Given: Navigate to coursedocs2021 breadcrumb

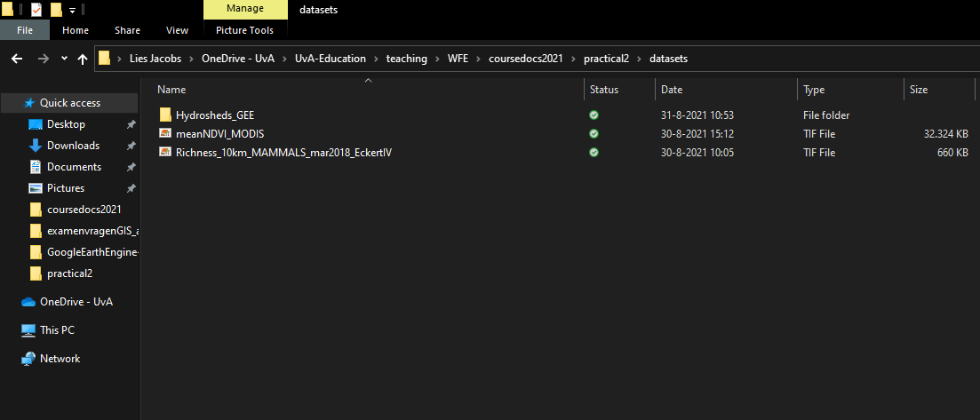Looking at the screenshot, I should (x=526, y=59).
